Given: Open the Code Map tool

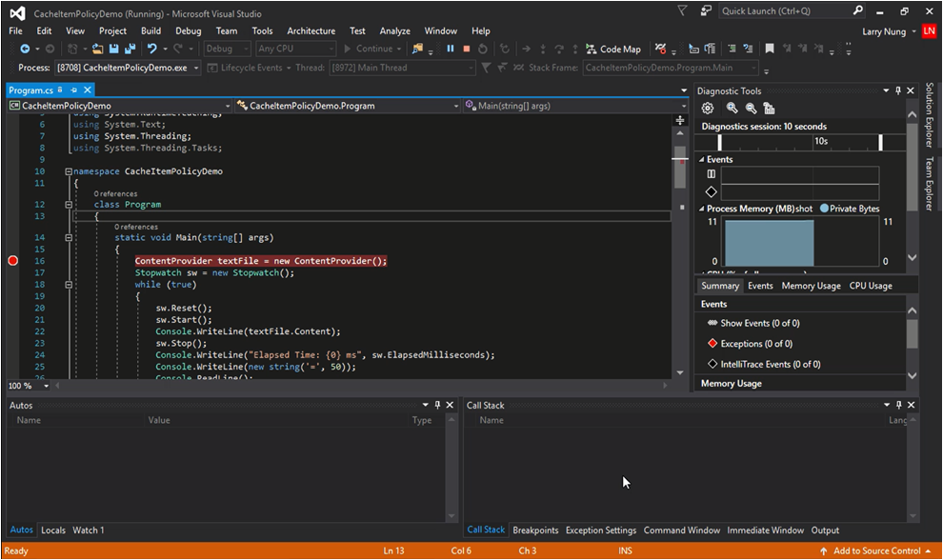Looking at the screenshot, I should pos(613,49).
